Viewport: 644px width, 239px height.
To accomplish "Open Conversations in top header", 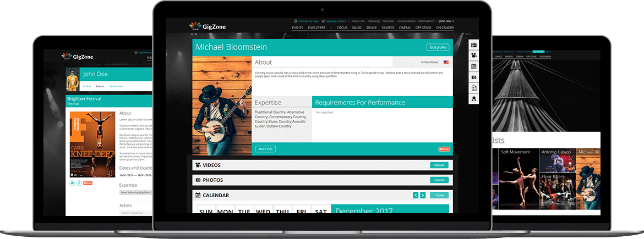I will 406,21.
